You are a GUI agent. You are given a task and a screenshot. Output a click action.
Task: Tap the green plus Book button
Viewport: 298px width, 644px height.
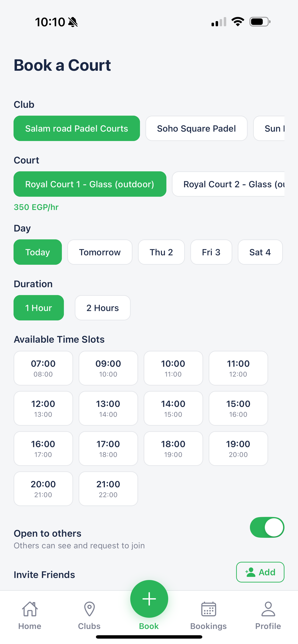coord(149,599)
